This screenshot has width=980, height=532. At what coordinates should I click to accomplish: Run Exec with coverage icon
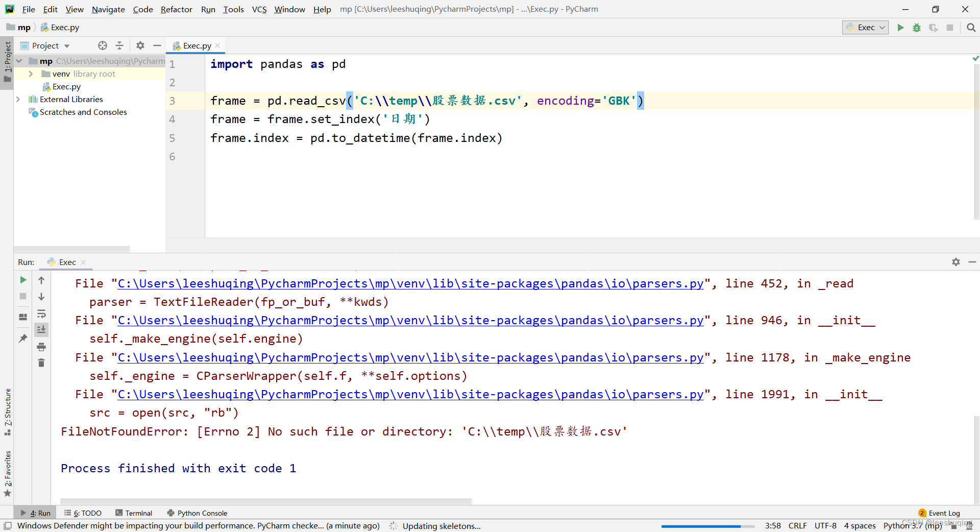click(933, 28)
